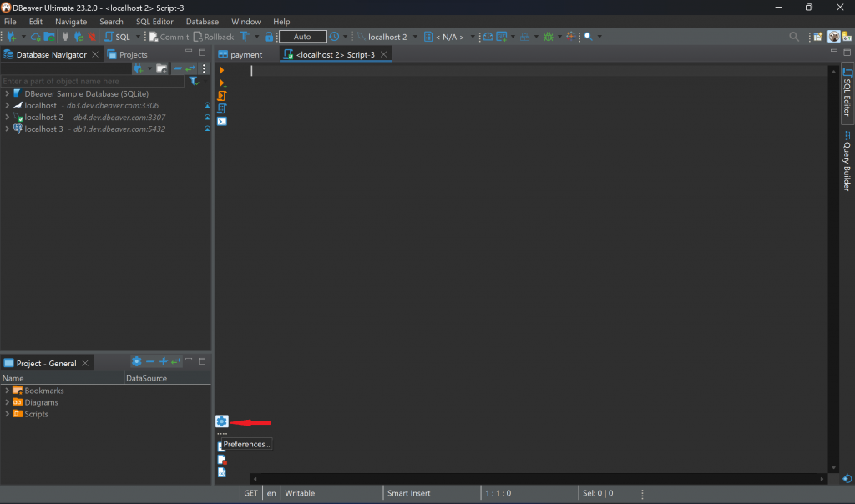Click Execute SQL in new tab icon
855x504 pixels.
pyautogui.click(x=222, y=83)
